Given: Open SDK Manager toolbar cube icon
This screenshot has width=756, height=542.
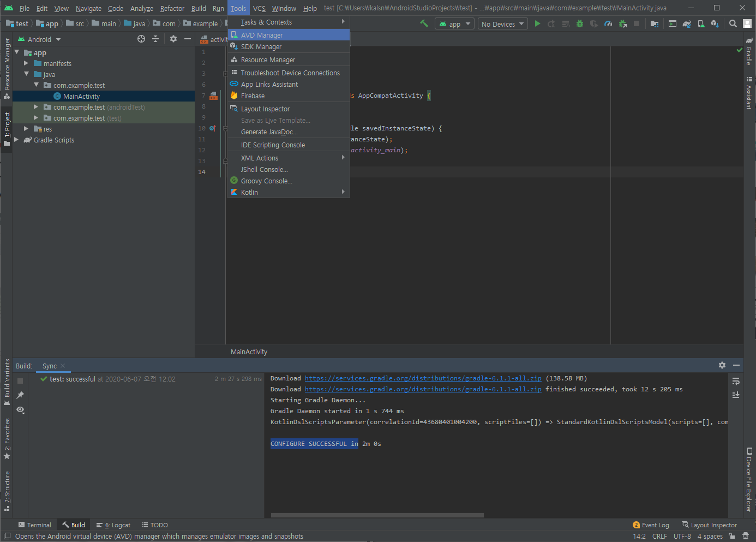Looking at the screenshot, I should tap(715, 23).
